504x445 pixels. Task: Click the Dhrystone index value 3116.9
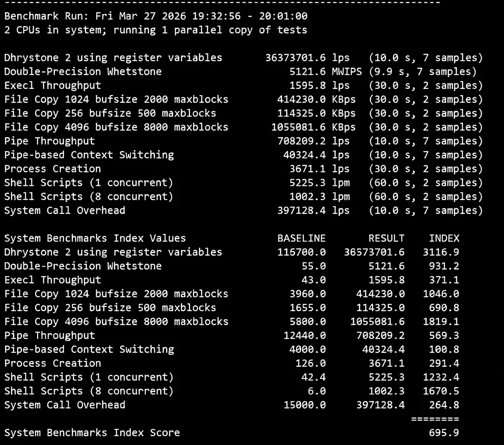coord(441,253)
